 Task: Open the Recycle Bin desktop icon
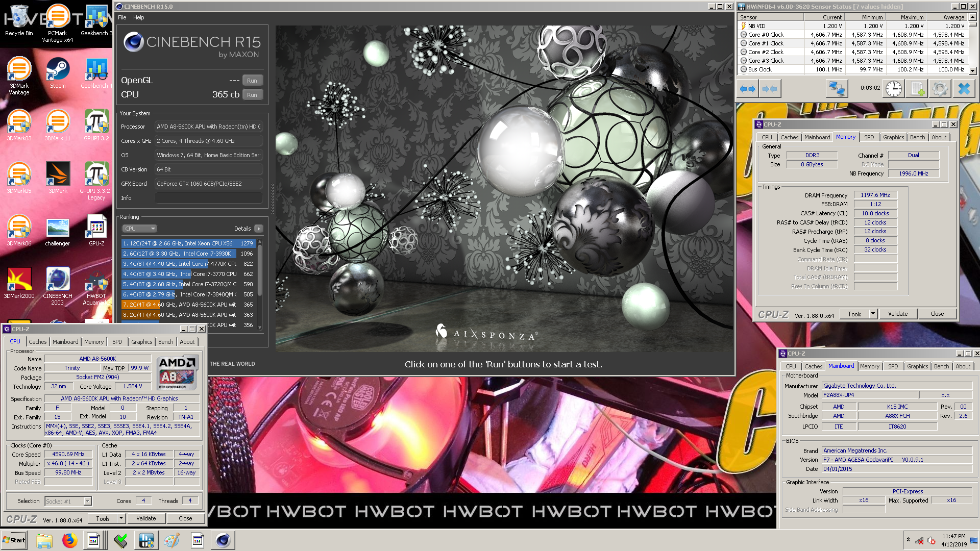tap(19, 20)
